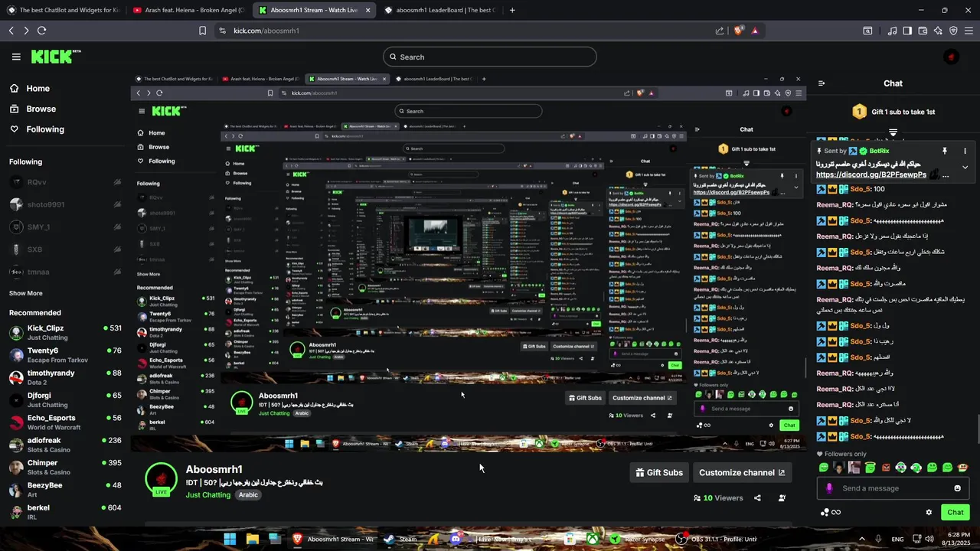Go back with browser back arrow

click(11, 31)
